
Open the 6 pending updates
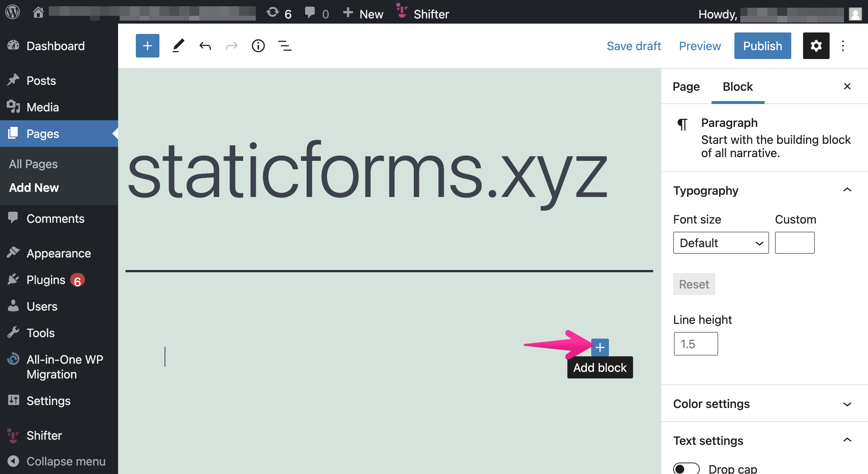[x=279, y=13]
